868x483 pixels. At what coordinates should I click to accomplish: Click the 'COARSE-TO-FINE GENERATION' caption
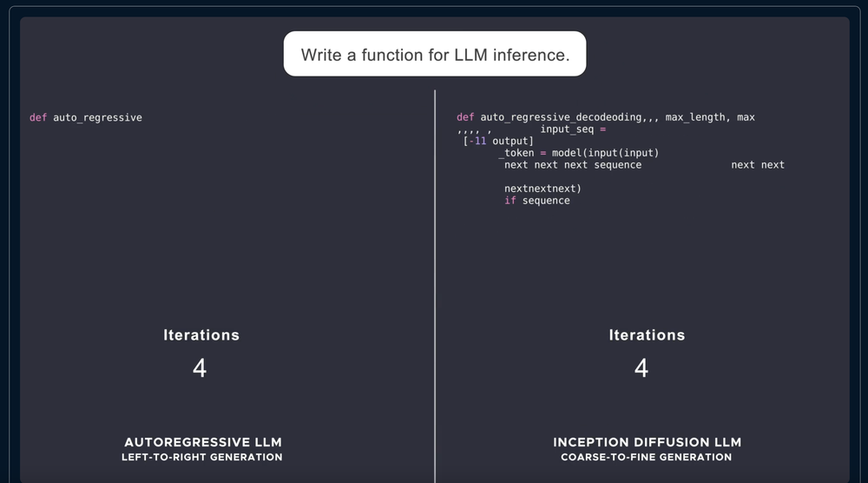coord(647,457)
